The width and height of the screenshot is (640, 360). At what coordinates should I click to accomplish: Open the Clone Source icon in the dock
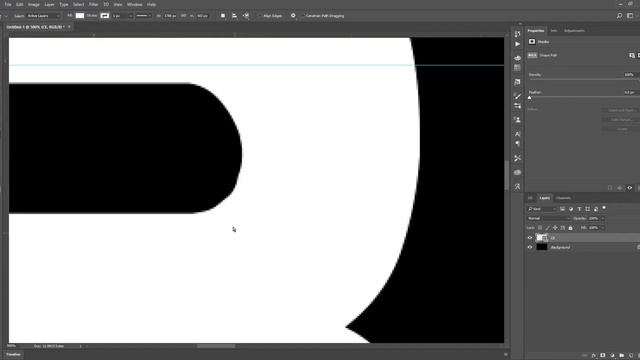518,120
